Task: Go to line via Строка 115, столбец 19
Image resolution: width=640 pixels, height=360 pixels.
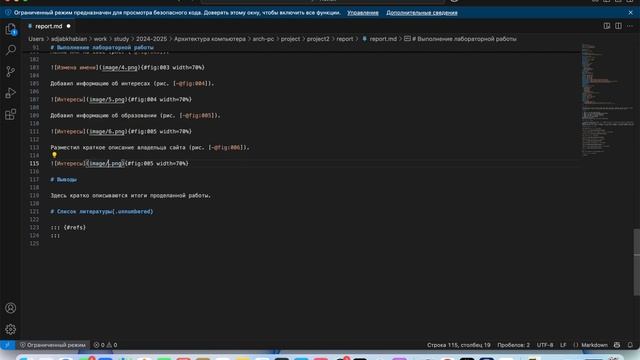Action: click(458, 345)
